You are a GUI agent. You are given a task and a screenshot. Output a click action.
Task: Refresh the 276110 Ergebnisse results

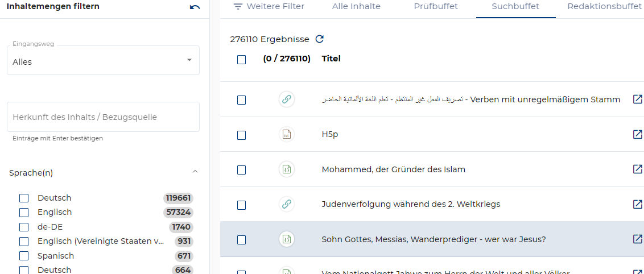click(320, 39)
